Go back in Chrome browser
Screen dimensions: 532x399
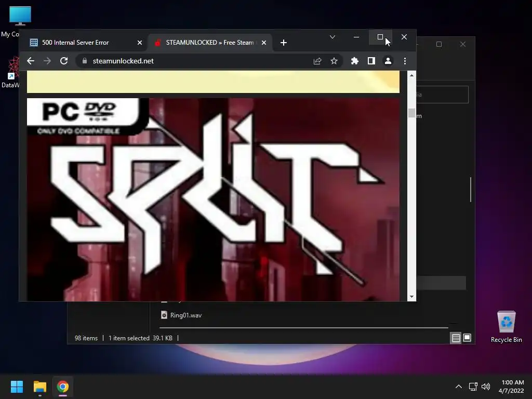[31, 61]
